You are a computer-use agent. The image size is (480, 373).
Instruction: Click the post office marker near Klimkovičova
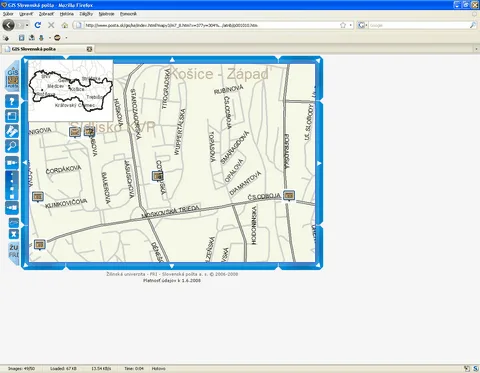point(38,197)
